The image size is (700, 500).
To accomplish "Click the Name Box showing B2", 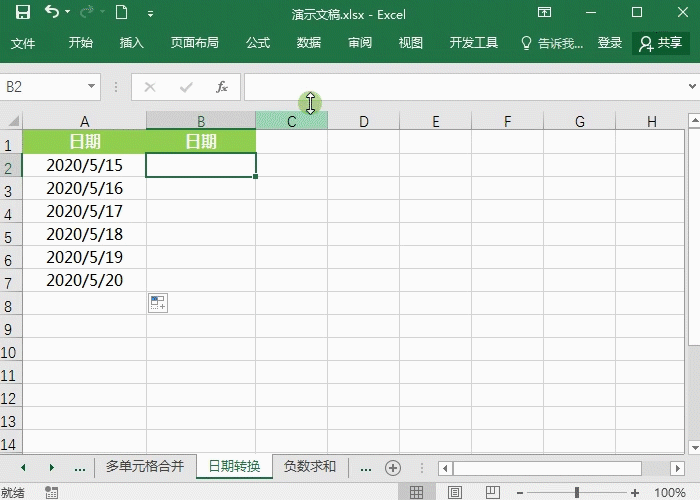I will pos(44,87).
